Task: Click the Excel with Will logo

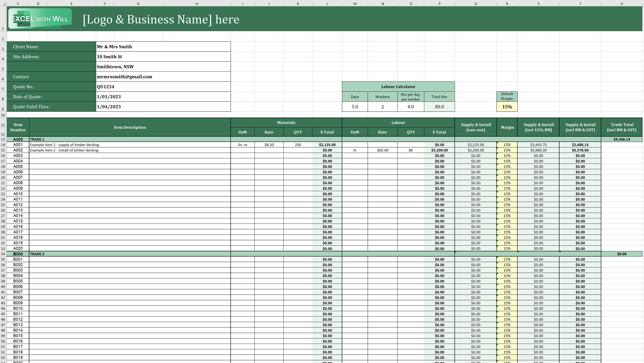Action: coord(40,19)
